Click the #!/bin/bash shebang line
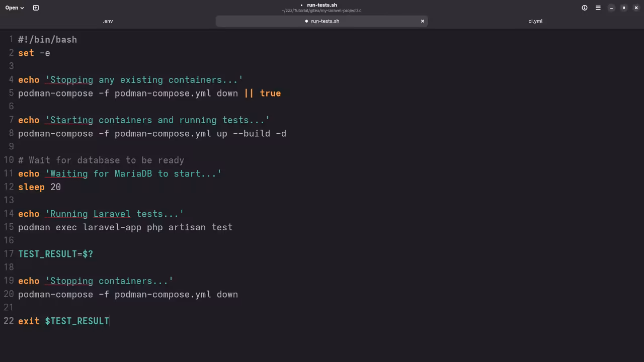The image size is (644, 362). 47,39
